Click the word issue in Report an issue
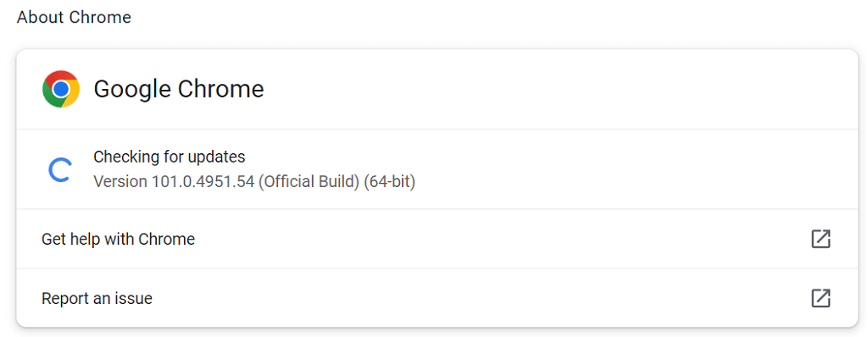This screenshot has width=868, height=337. click(136, 299)
